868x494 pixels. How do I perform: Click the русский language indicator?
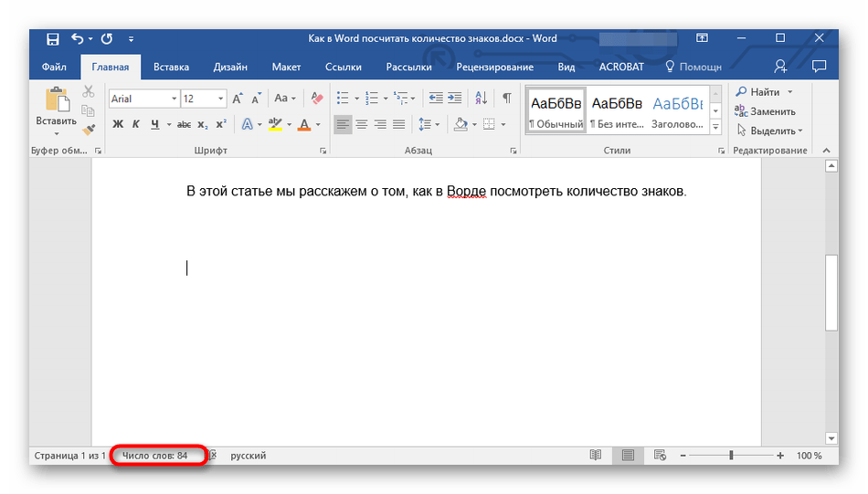(x=249, y=456)
